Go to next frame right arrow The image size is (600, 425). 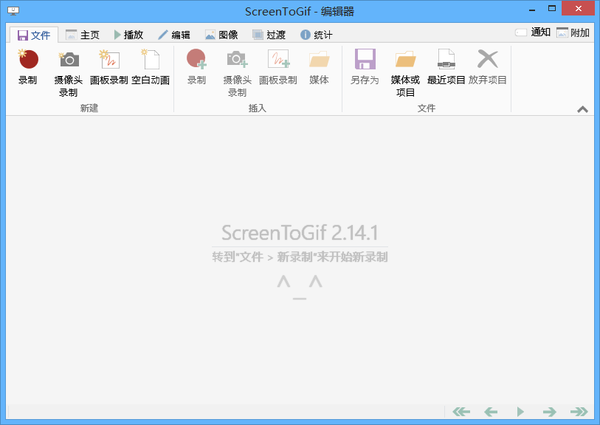click(549, 412)
